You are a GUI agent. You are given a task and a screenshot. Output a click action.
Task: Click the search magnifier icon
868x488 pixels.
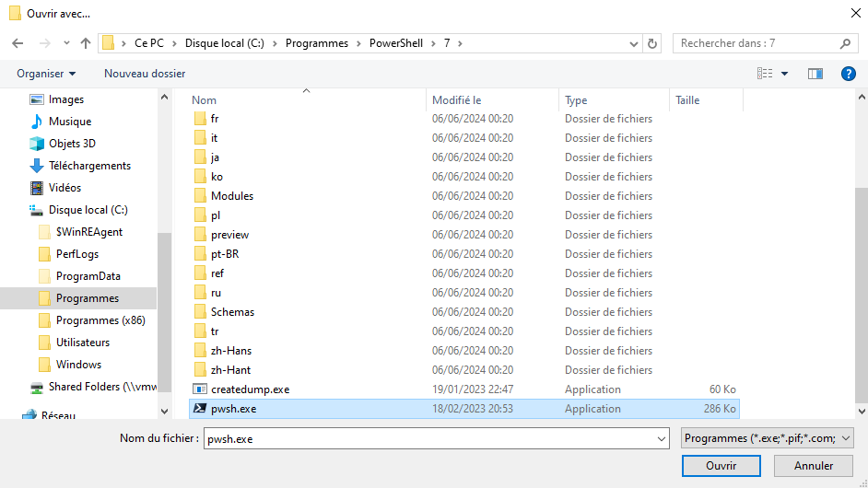click(x=845, y=43)
